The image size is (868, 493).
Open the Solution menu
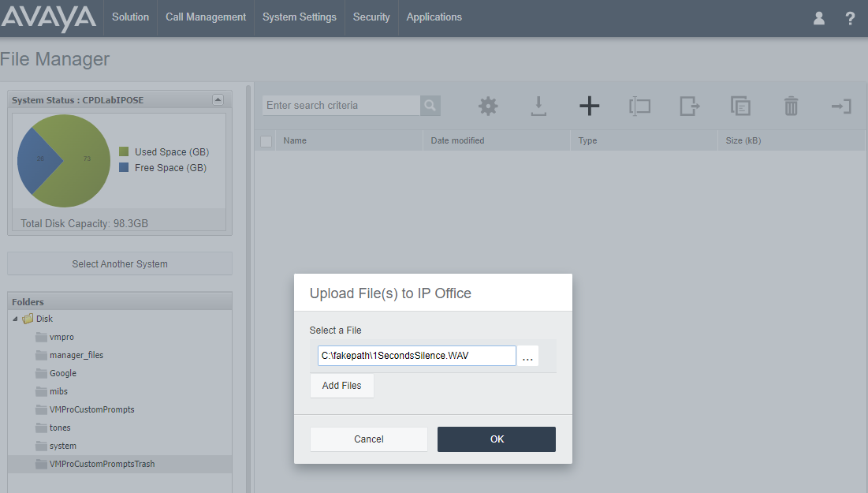point(130,17)
